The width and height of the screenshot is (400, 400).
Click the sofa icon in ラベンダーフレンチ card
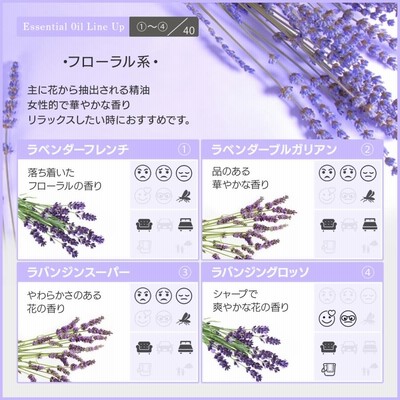[x=144, y=225]
